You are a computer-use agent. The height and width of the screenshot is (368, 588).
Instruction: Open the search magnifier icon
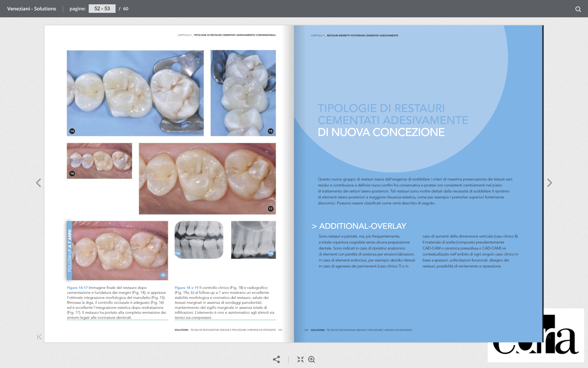pos(578,9)
